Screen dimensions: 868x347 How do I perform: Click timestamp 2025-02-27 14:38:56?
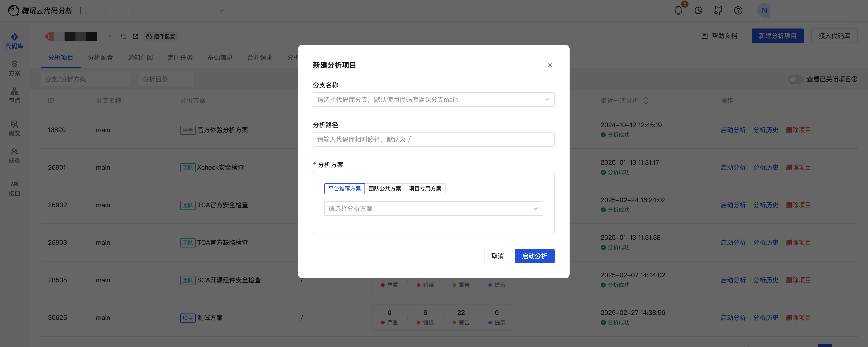coord(633,313)
